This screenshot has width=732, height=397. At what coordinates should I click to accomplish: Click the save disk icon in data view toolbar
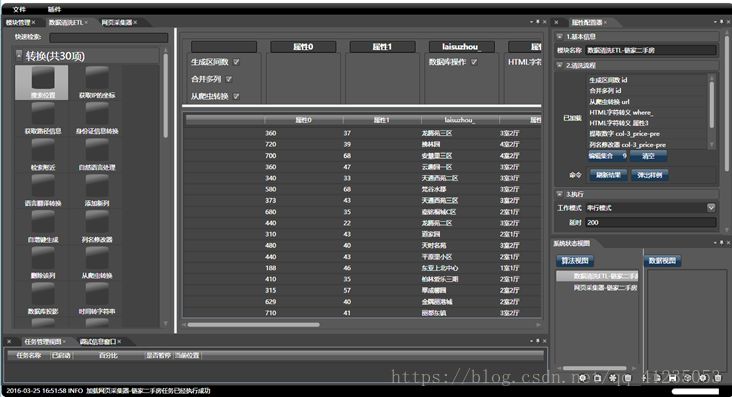point(673,378)
